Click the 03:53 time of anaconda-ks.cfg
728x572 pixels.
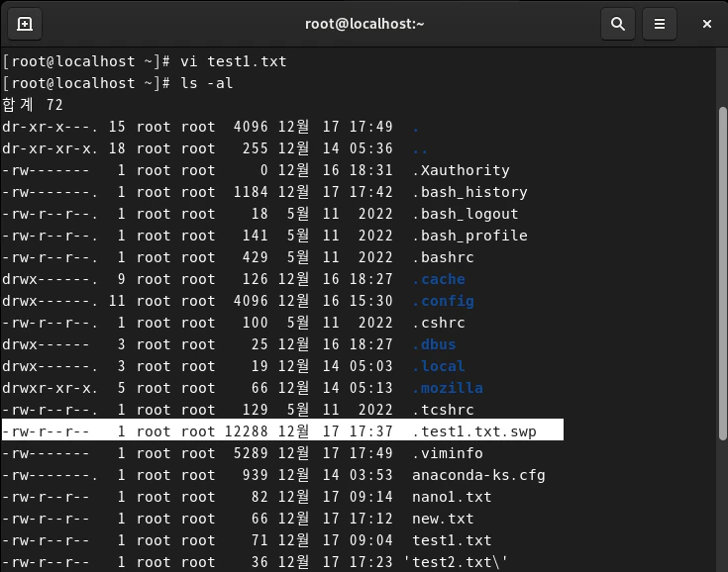click(371, 475)
